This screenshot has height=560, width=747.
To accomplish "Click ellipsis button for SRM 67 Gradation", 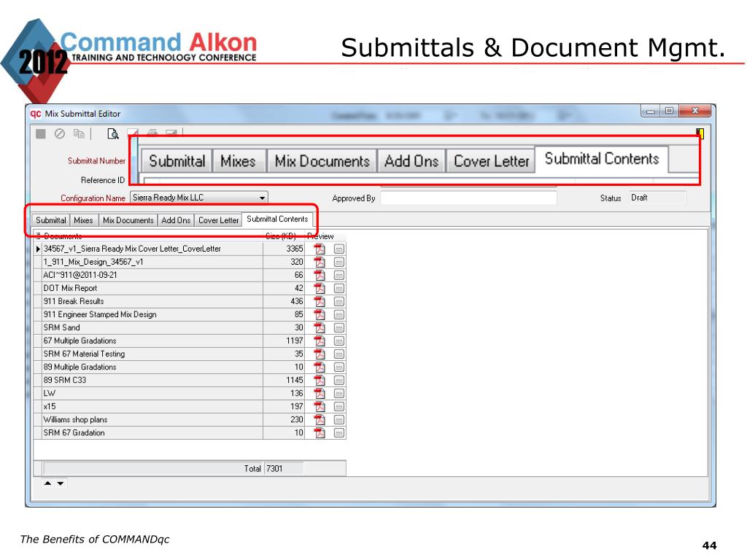I will (x=338, y=433).
